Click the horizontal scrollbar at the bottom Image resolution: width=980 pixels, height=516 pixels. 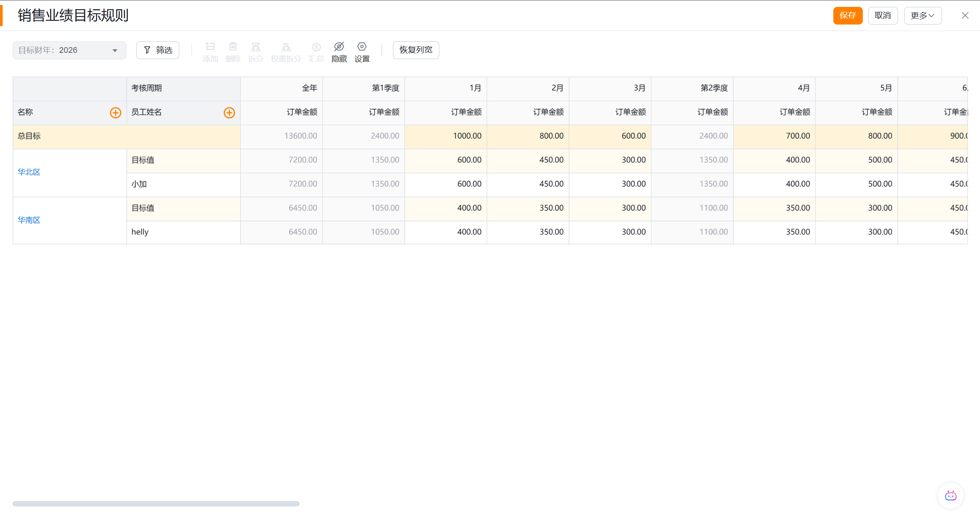point(156,503)
